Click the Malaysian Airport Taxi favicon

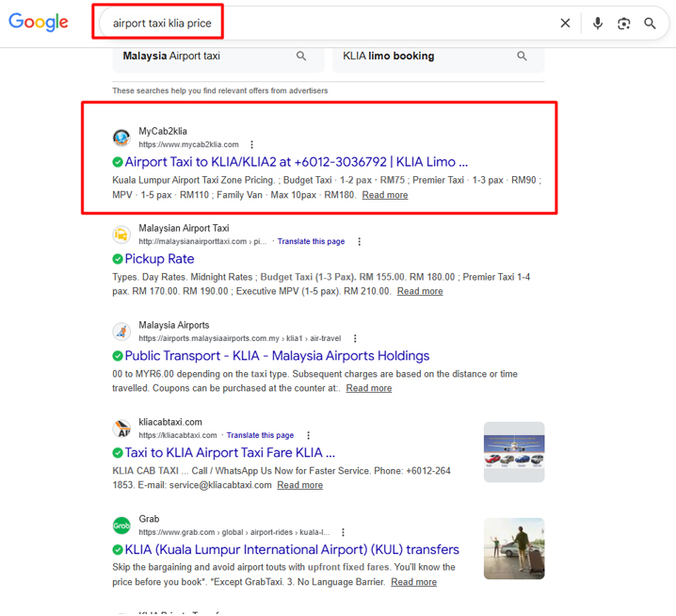(121, 235)
